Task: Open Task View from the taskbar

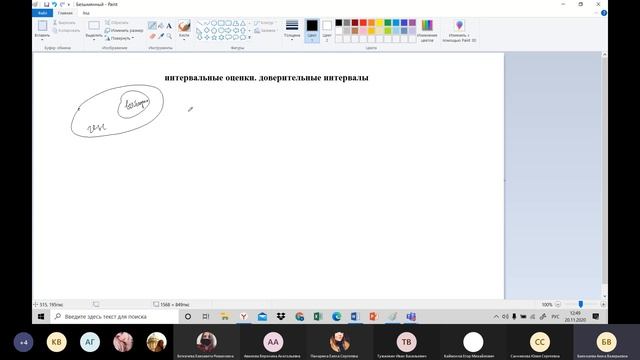Action: tap(206, 316)
